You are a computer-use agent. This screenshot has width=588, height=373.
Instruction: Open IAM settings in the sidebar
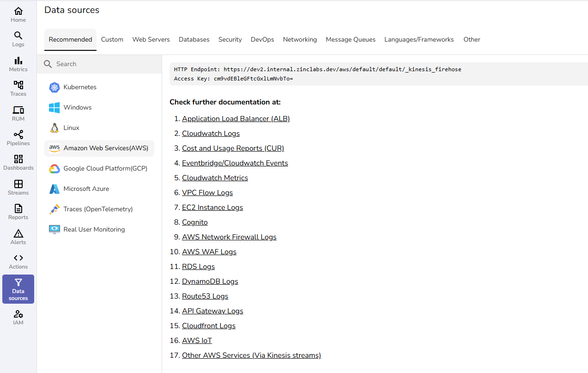(x=18, y=317)
